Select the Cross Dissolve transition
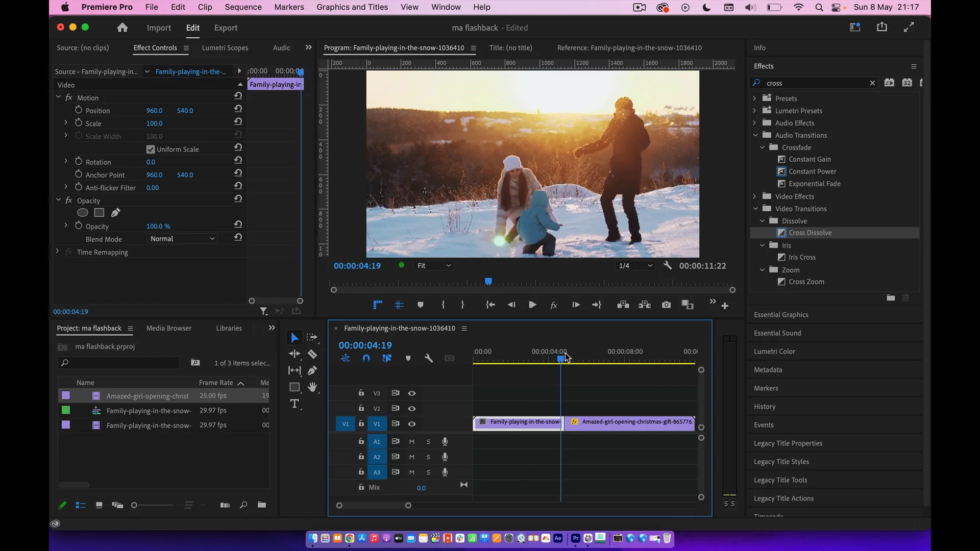 (x=810, y=233)
